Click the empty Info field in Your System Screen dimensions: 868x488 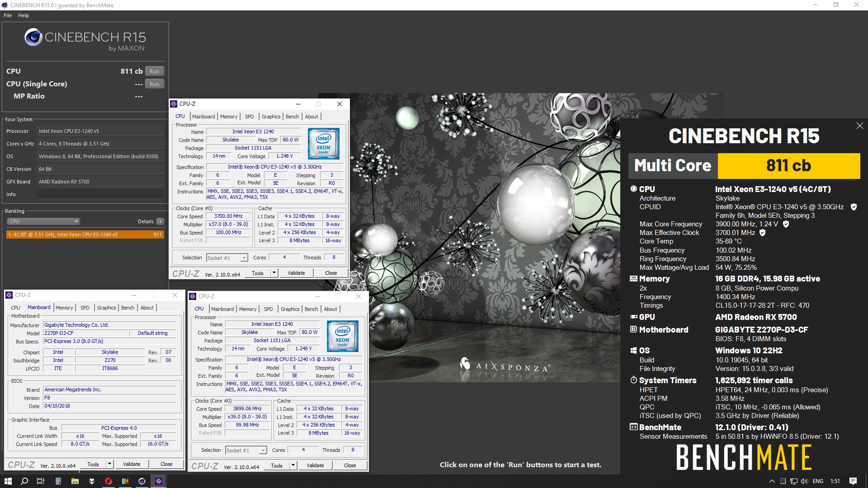(x=100, y=194)
